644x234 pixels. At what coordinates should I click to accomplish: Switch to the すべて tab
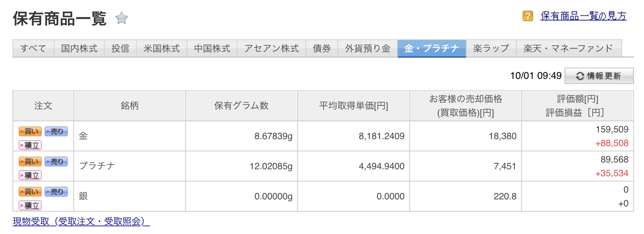33,49
